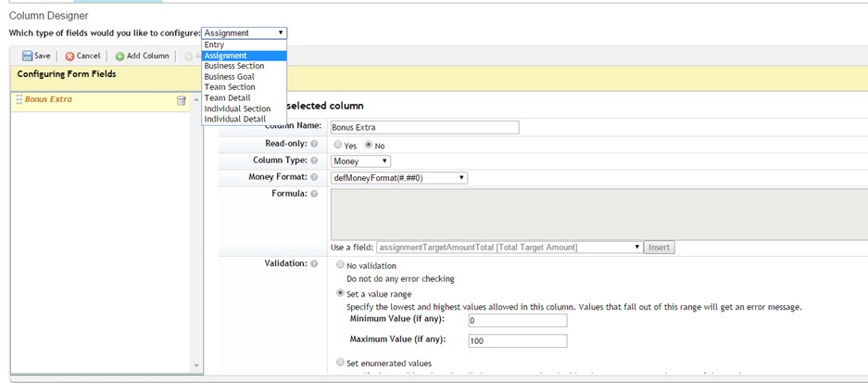
Task: Click the Column Designer title
Action: (x=49, y=16)
